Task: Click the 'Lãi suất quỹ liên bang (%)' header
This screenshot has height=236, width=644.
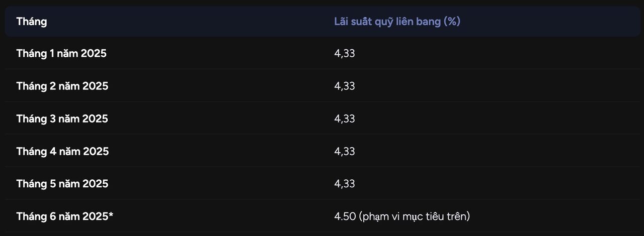Action: tap(397, 22)
